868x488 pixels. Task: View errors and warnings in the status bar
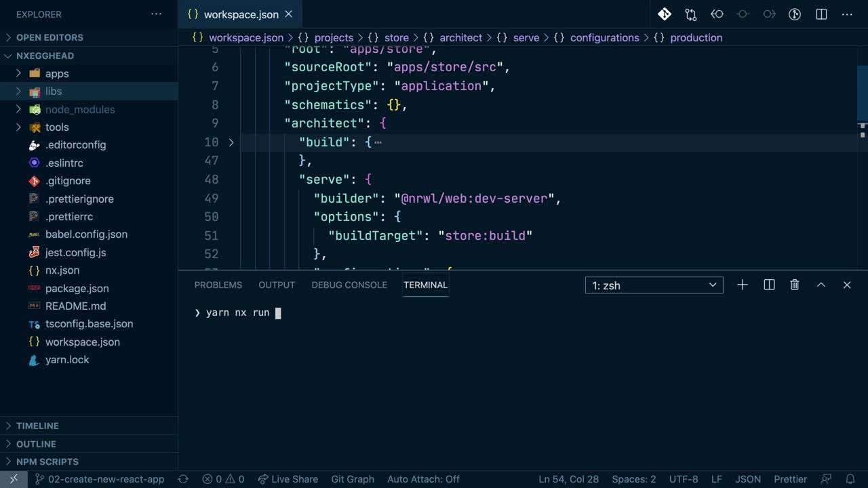click(x=223, y=479)
